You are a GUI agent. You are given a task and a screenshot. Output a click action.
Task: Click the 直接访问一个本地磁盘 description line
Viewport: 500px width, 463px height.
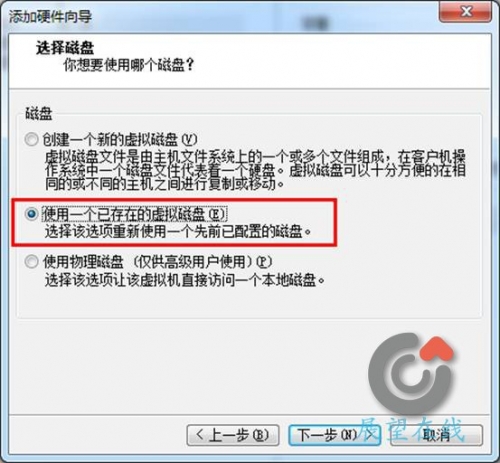(185, 280)
